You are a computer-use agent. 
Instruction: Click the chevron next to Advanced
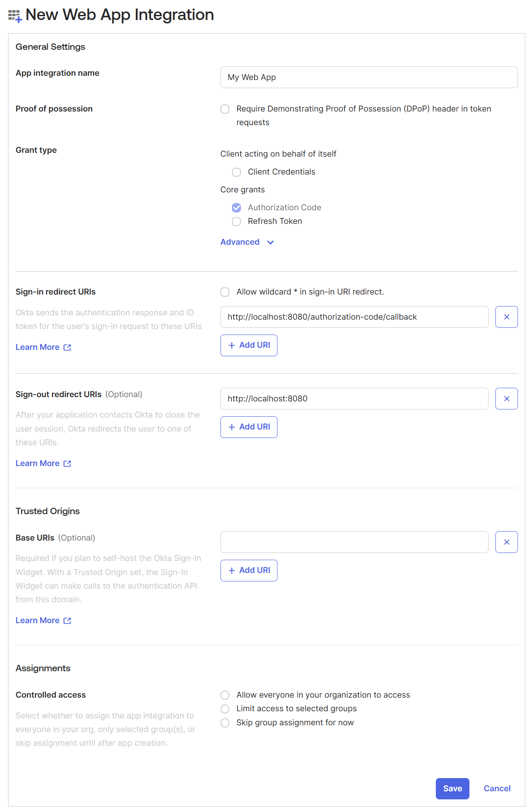pos(270,242)
